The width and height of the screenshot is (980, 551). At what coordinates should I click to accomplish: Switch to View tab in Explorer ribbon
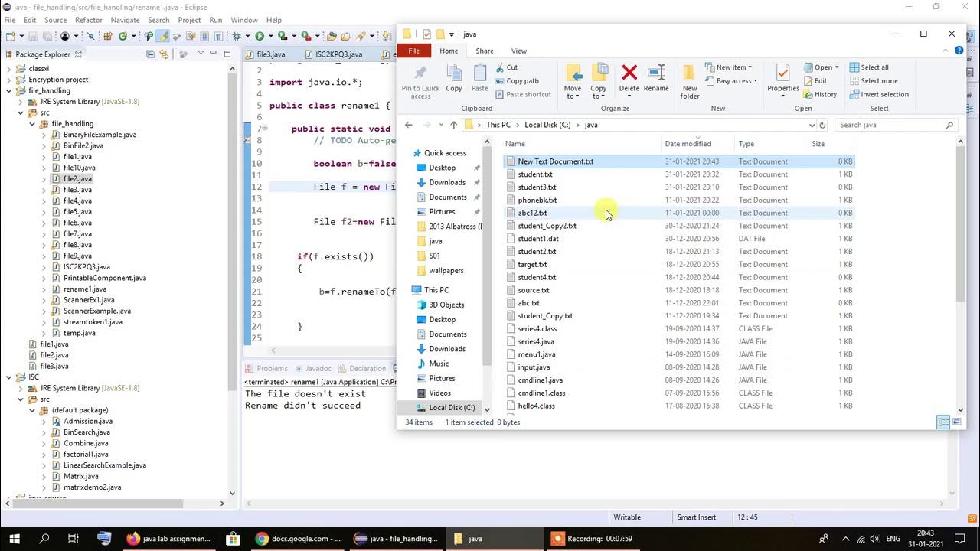(x=519, y=51)
